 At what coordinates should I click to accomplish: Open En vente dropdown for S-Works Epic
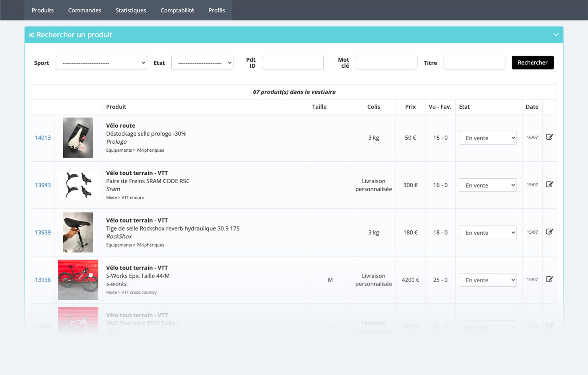[x=487, y=280]
